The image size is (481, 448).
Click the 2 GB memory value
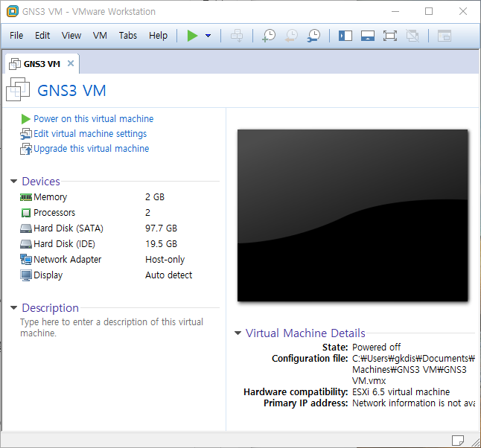point(155,197)
